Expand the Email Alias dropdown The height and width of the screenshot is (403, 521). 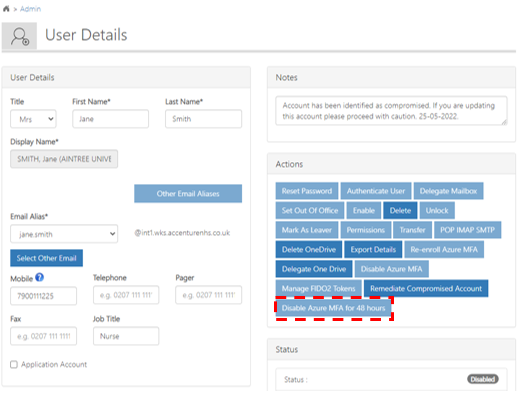(64, 234)
